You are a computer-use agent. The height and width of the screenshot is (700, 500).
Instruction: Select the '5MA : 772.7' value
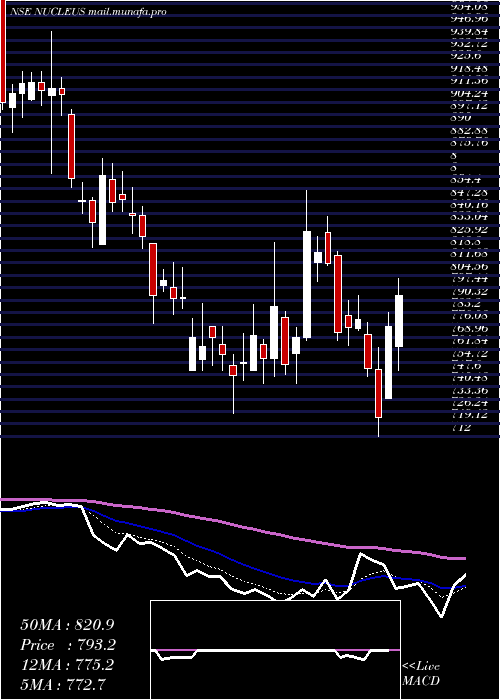63,684
